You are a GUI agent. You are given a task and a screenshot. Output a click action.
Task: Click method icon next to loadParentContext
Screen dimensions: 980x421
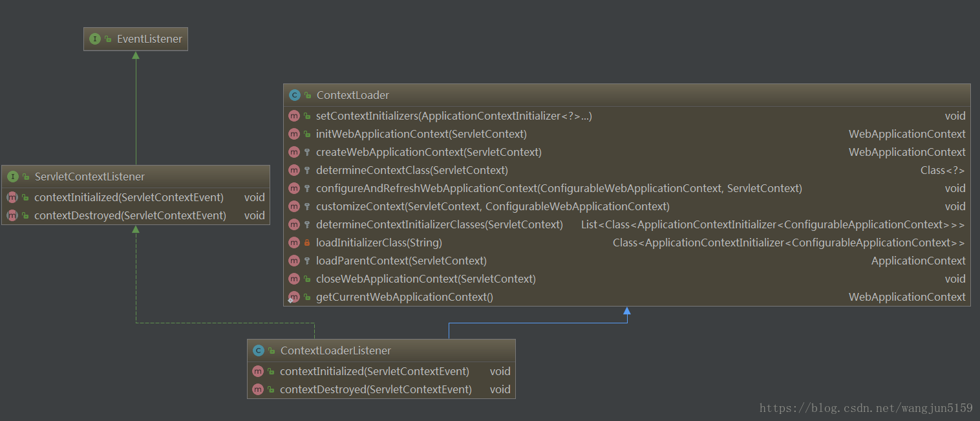294,261
